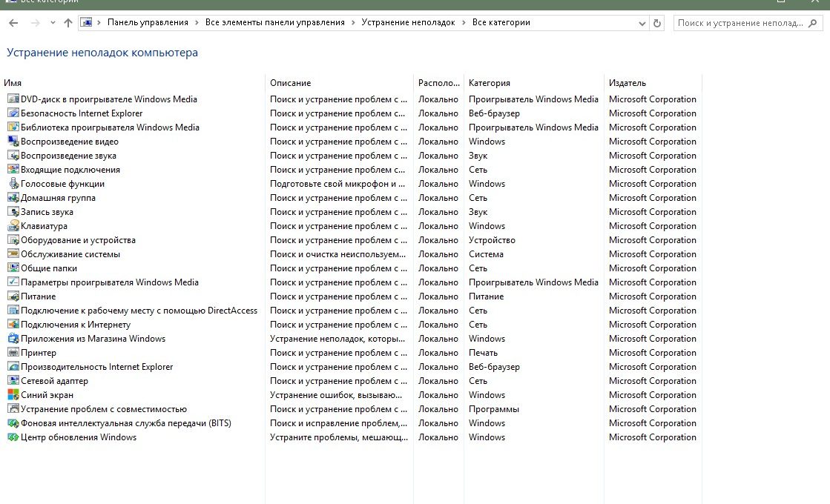This screenshot has width=830, height=504.
Task: Click the Все категории breadcrumb
Action: (x=501, y=22)
